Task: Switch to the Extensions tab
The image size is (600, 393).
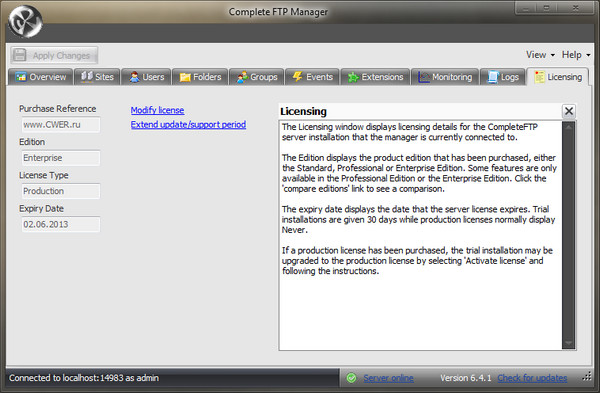Action: (375, 77)
